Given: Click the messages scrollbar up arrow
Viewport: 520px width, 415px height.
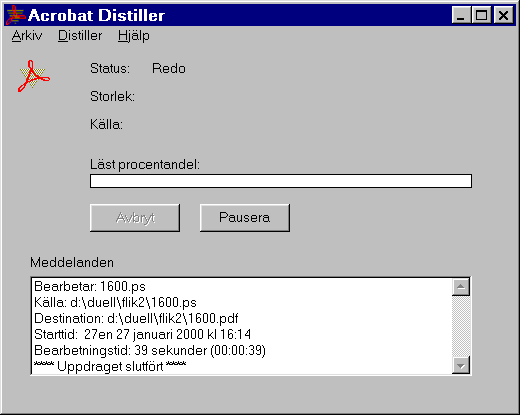Looking at the screenshot, I should (x=461, y=287).
